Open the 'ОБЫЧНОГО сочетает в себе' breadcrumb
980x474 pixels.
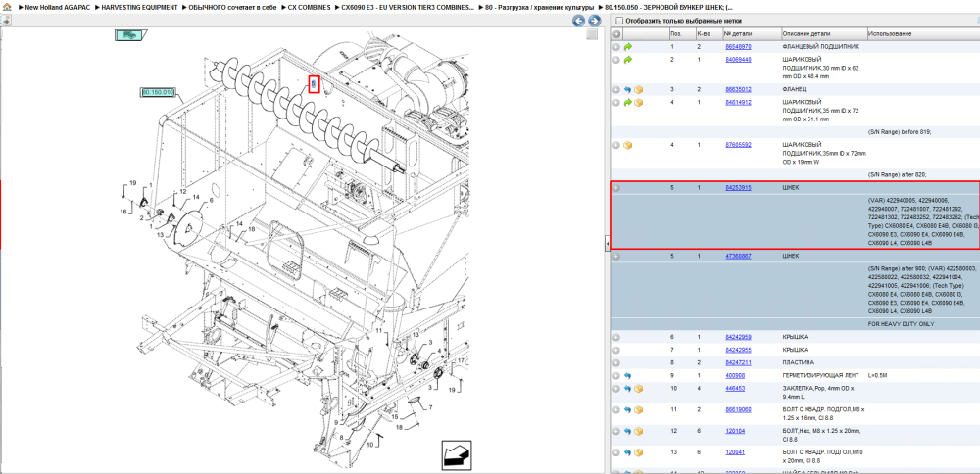coord(230,7)
